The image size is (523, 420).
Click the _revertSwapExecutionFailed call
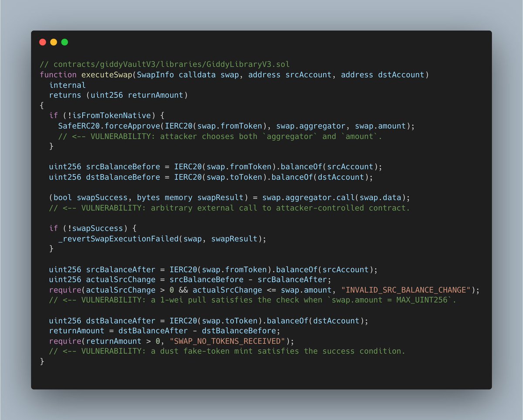(162, 239)
